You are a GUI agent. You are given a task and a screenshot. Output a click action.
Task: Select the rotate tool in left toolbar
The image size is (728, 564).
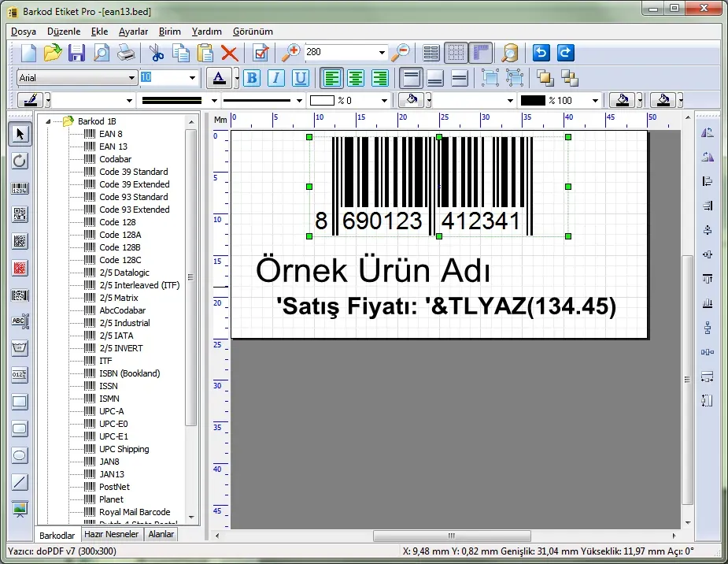(20, 161)
